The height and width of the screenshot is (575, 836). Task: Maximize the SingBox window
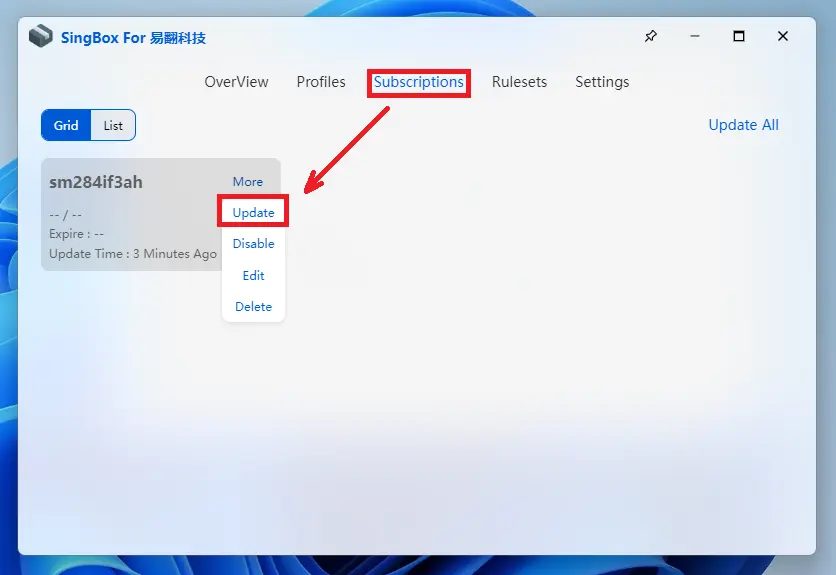pos(738,36)
